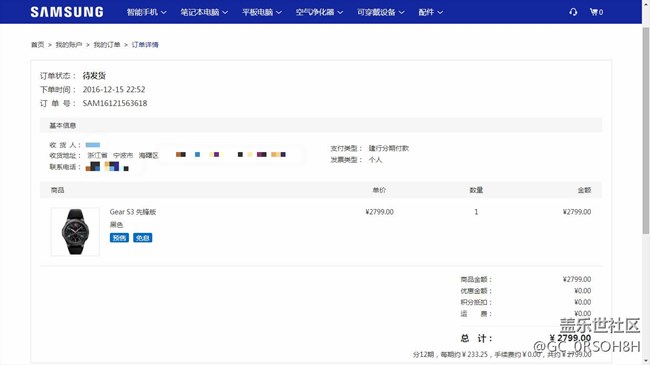Click the 优惠金额 value ¥0.00

click(x=582, y=291)
